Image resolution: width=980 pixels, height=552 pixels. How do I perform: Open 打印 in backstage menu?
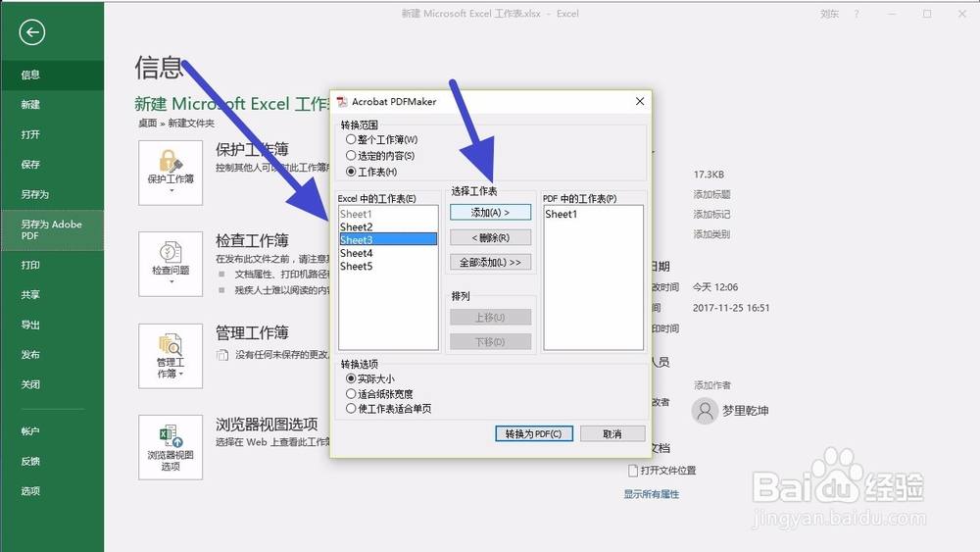point(53,265)
